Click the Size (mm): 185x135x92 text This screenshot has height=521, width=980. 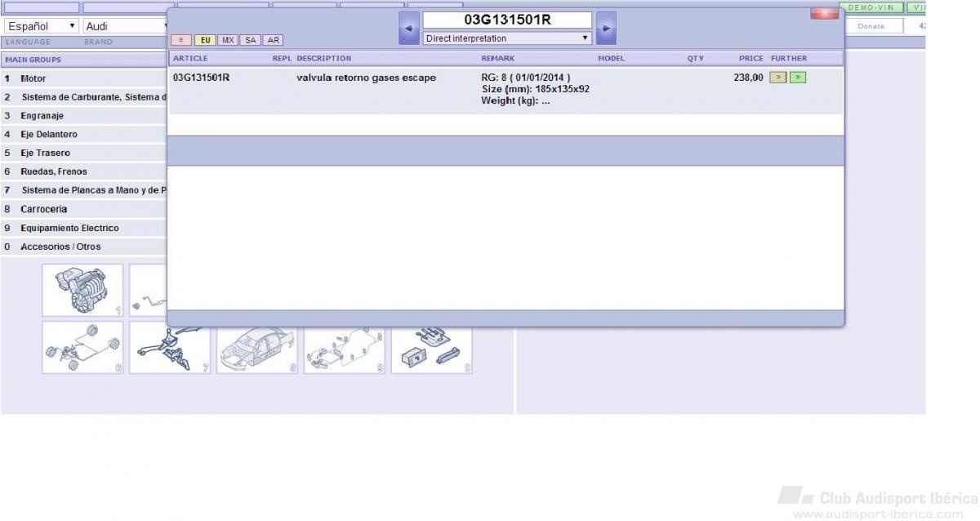point(536,89)
